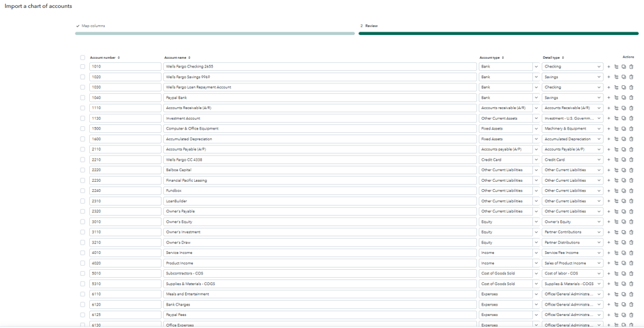Image resolution: width=644 pixels, height=328 pixels.
Task: Edit account name Paypal Bank
Action: click(320, 98)
